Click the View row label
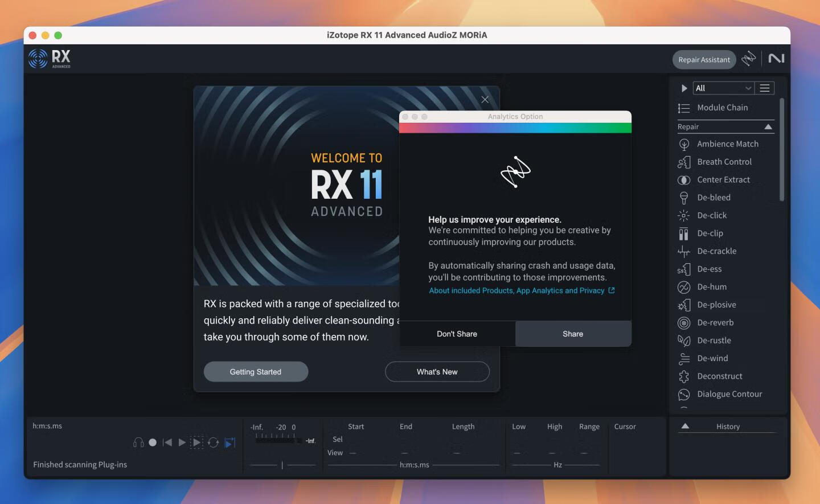 335,453
